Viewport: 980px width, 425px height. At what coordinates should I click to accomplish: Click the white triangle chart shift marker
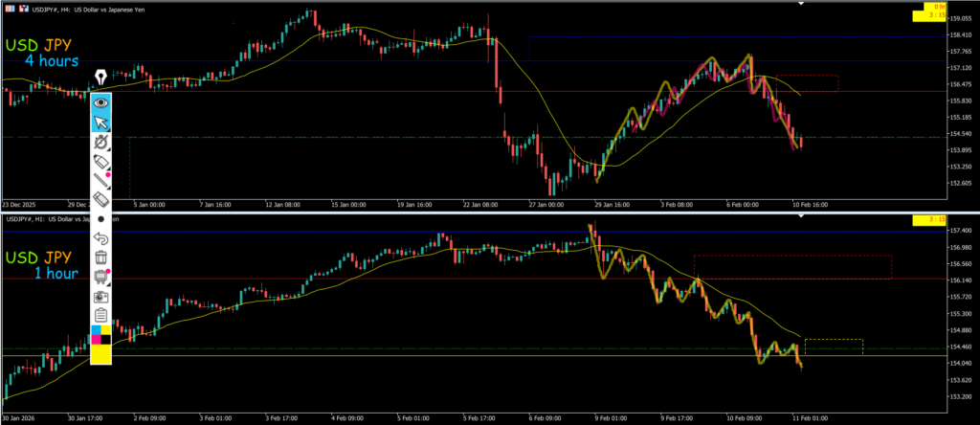pos(801,3)
